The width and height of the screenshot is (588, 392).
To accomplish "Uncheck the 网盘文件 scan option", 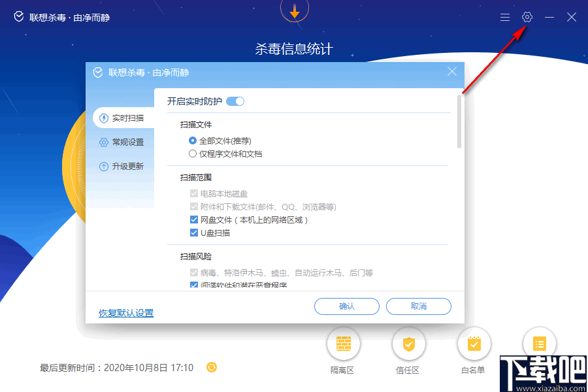I will click(x=194, y=220).
